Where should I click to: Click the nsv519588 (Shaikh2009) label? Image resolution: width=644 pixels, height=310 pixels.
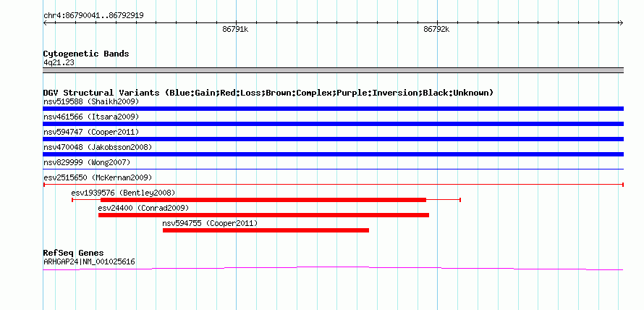[91, 101]
